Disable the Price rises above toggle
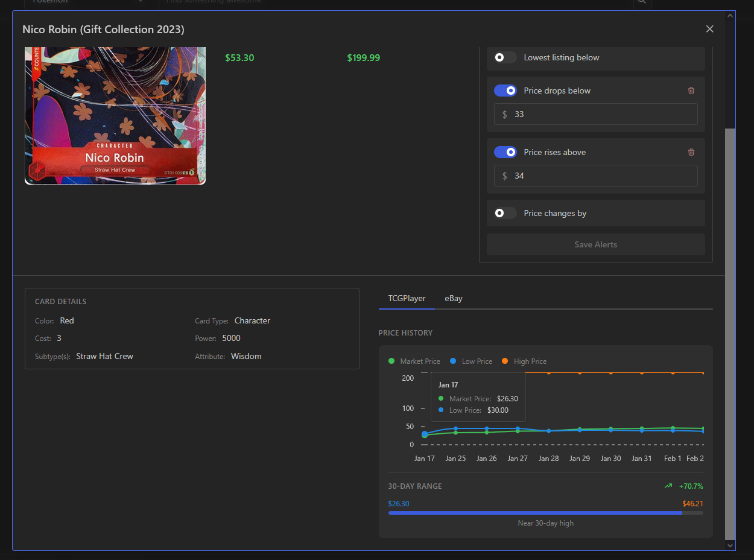Screen dimensions: 754x560 click(505, 152)
